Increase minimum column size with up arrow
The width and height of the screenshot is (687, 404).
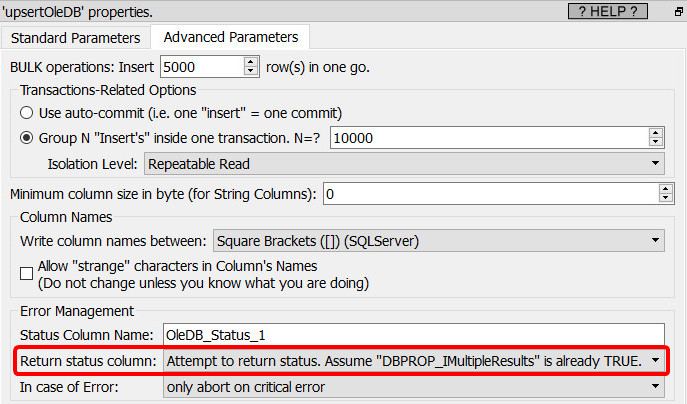pyautogui.click(x=666, y=189)
